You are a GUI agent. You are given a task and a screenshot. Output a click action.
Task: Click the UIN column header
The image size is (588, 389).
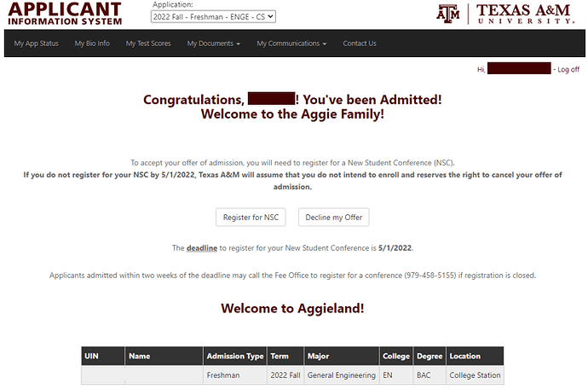pos(103,356)
